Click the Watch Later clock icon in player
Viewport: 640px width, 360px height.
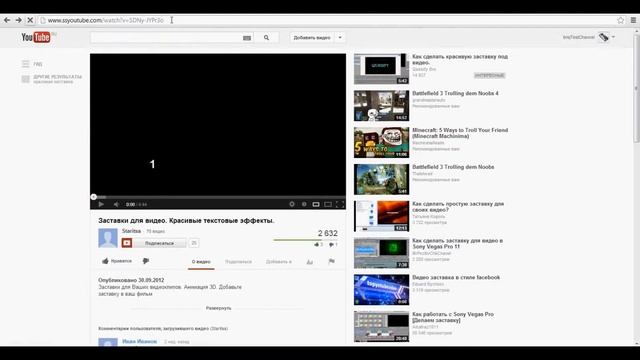292,204
